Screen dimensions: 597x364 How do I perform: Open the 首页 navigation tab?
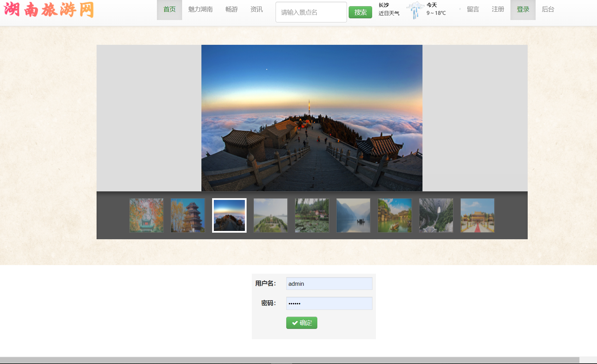169,10
